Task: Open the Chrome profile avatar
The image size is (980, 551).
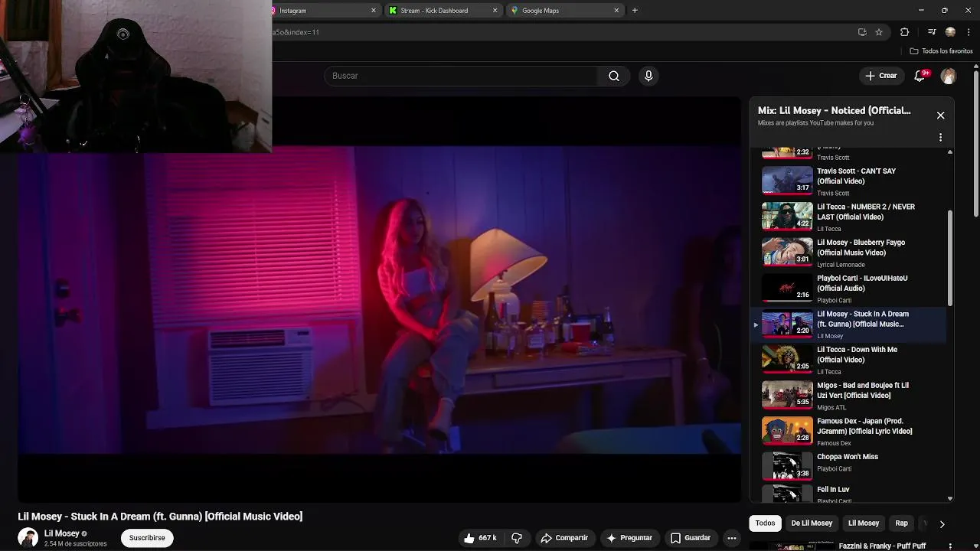Action: pos(950,32)
